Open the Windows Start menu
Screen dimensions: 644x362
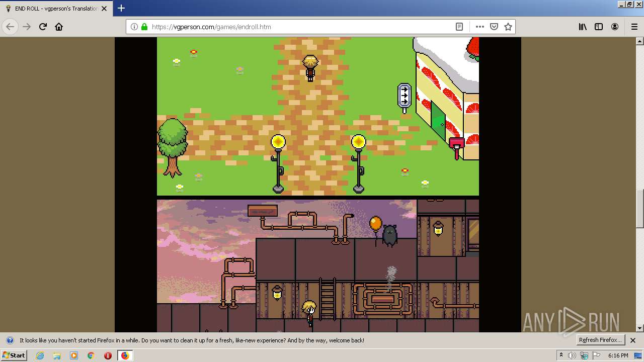(x=14, y=355)
